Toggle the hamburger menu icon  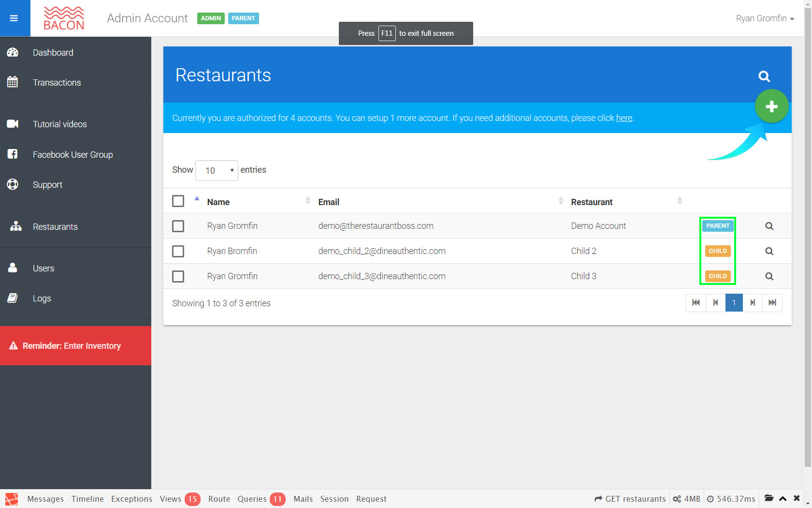pos(14,18)
